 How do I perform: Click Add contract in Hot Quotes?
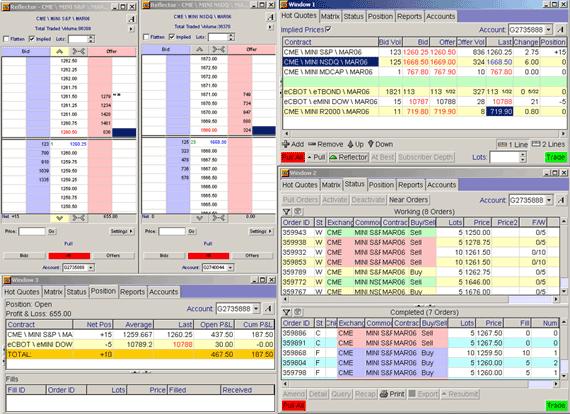(x=293, y=144)
